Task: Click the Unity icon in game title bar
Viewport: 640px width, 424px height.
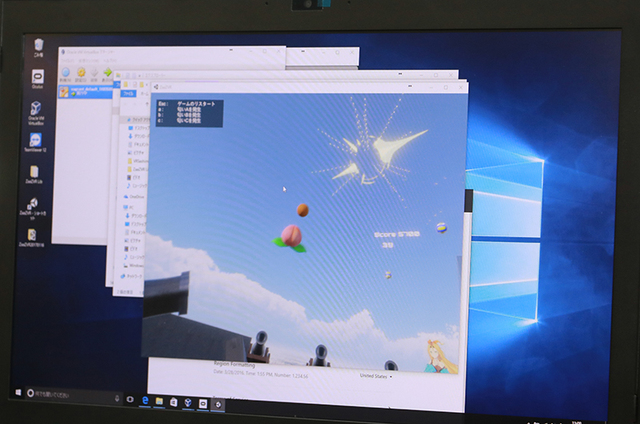Action: (x=156, y=87)
